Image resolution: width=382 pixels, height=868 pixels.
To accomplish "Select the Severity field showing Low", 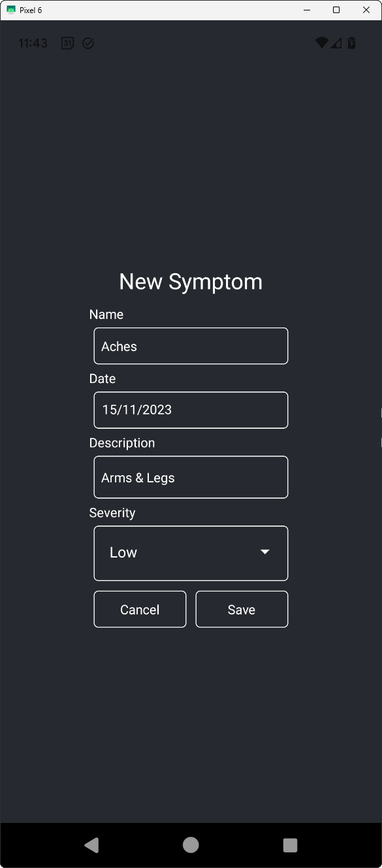I will coord(190,553).
